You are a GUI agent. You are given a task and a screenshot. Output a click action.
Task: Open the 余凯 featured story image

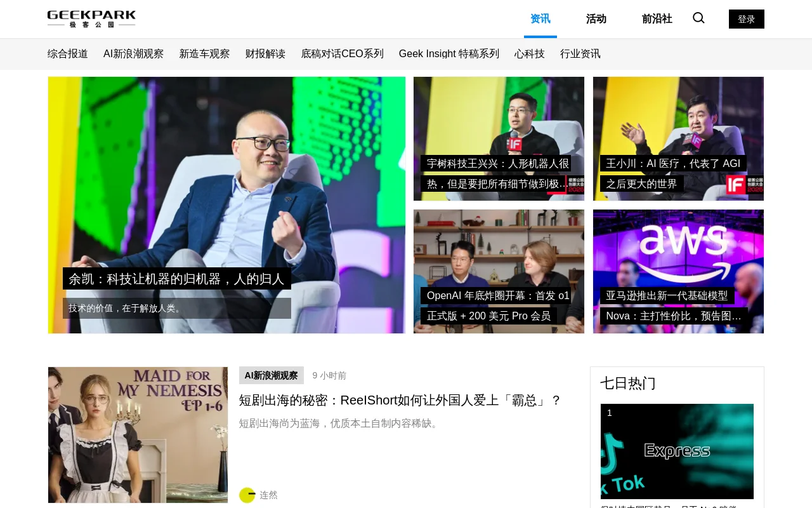pos(226,204)
